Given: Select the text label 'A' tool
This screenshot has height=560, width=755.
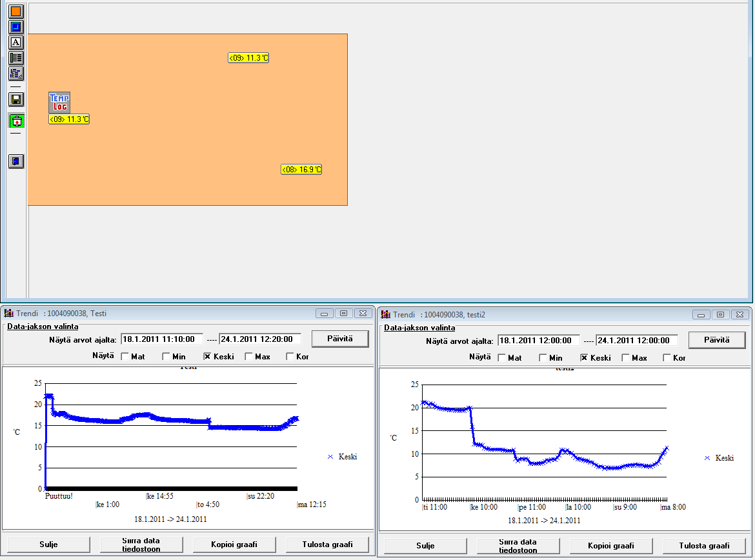Looking at the screenshot, I should pyautogui.click(x=16, y=43).
